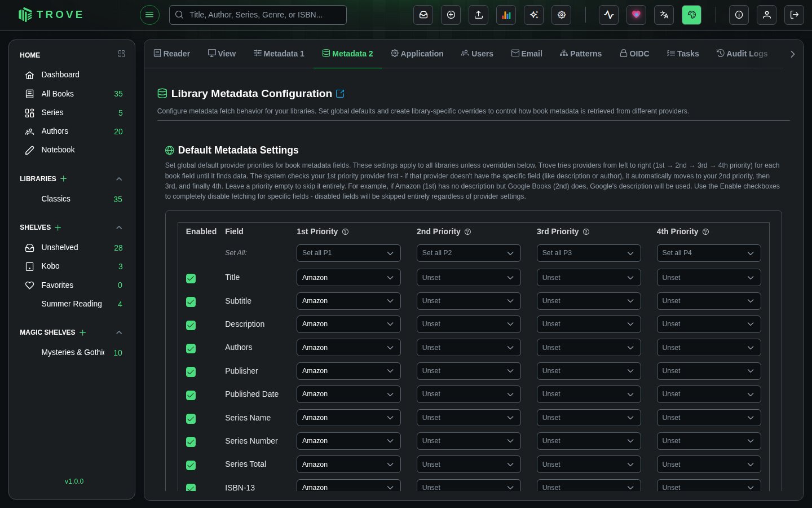Open the user profile icon
The image size is (812, 508).
click(x=767, y=15)
